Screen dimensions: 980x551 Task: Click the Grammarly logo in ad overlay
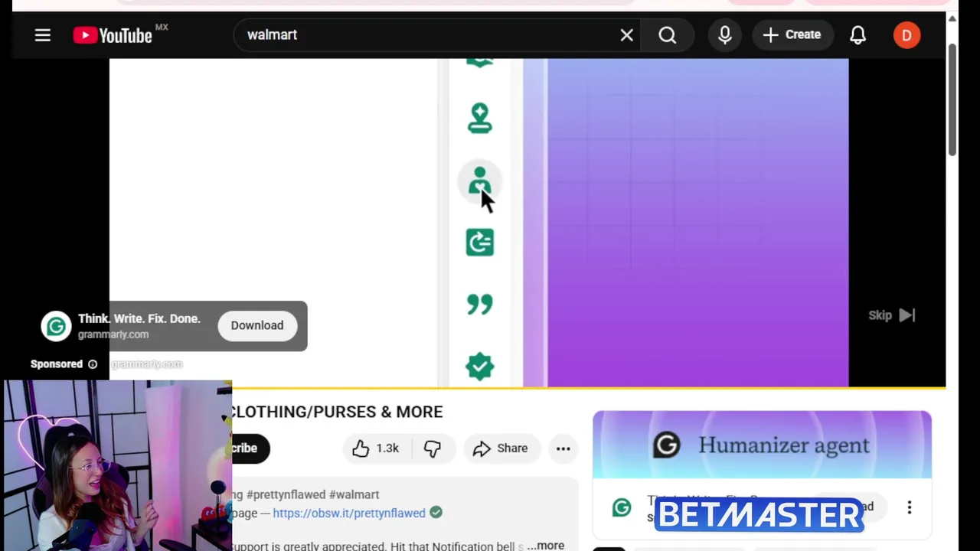point(56,327)
